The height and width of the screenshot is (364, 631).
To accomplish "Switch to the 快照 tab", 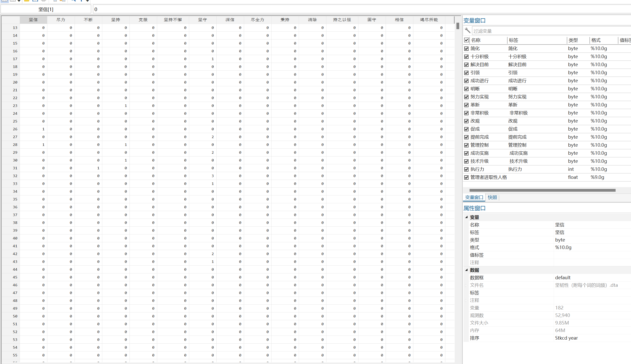I will click(492, 197).
